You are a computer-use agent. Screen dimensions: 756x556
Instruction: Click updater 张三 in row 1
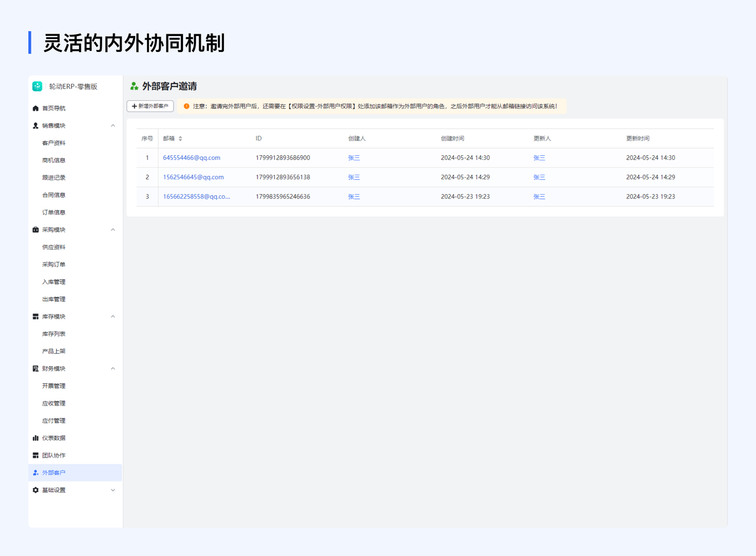tap(539, 158)
